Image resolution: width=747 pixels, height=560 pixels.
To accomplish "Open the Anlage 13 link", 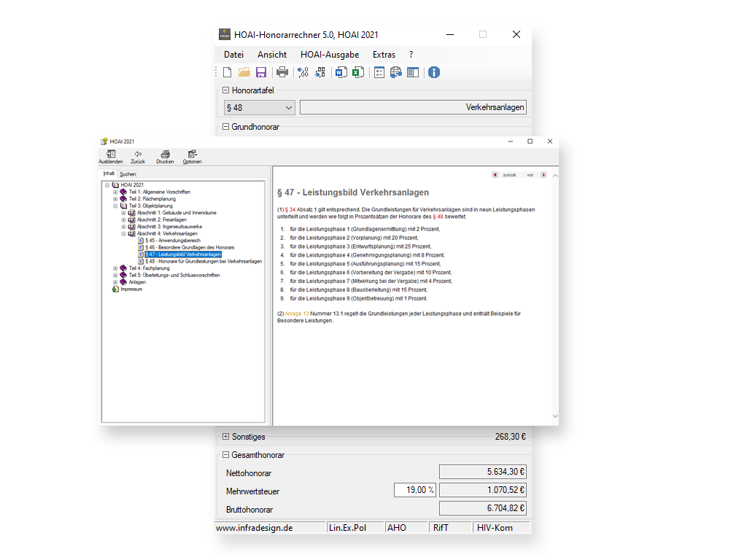I will [x=298, y=314].
